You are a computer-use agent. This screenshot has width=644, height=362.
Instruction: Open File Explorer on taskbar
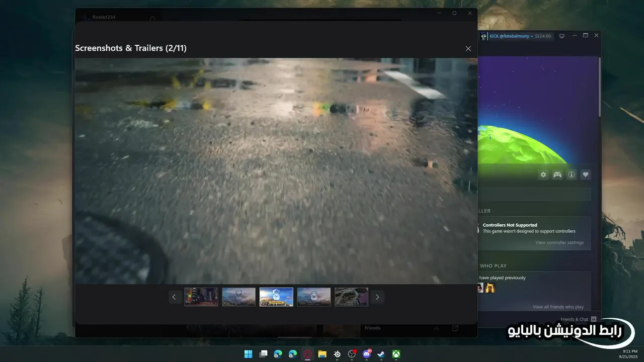click(x=323, y=354)
